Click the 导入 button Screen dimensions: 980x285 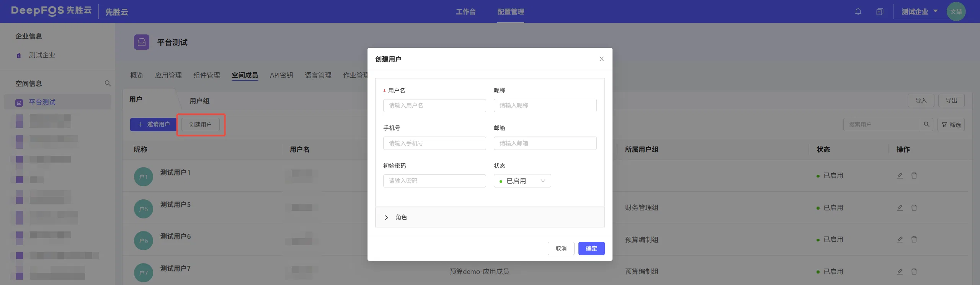coord(921,100)
